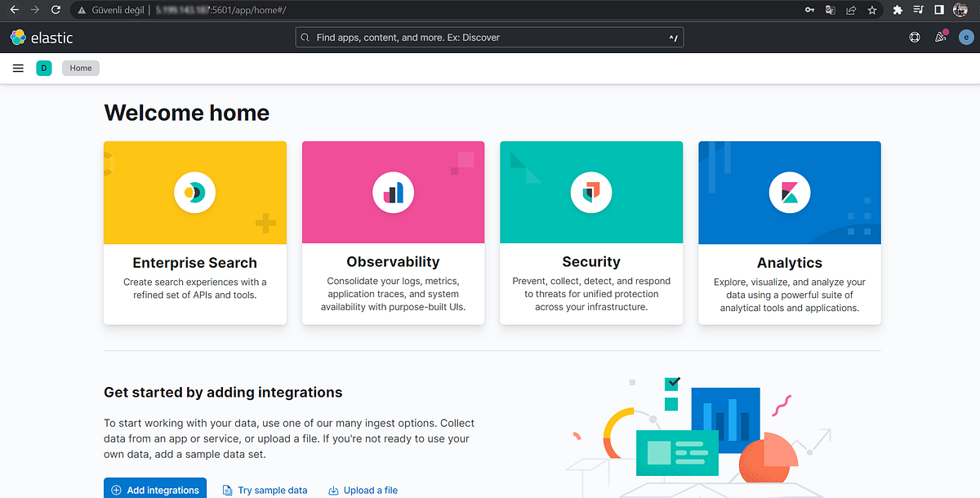Viewport: 980px width, 498px height.
Task: Click the global search field
Action: point(489,37)
